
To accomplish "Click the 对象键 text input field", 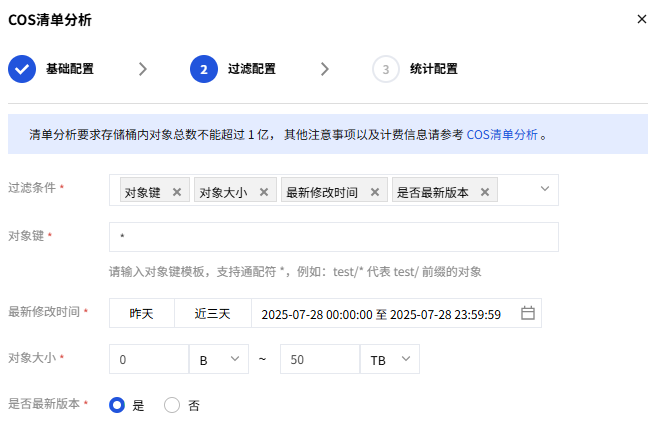I will click(x=334, y=237).
